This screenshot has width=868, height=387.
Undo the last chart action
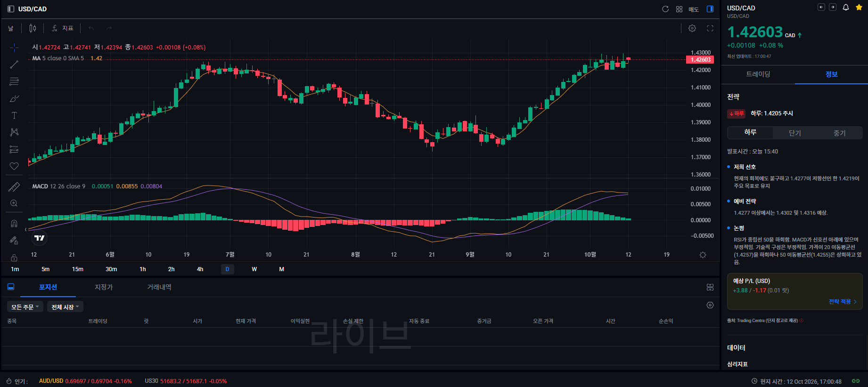coord(91,28)
